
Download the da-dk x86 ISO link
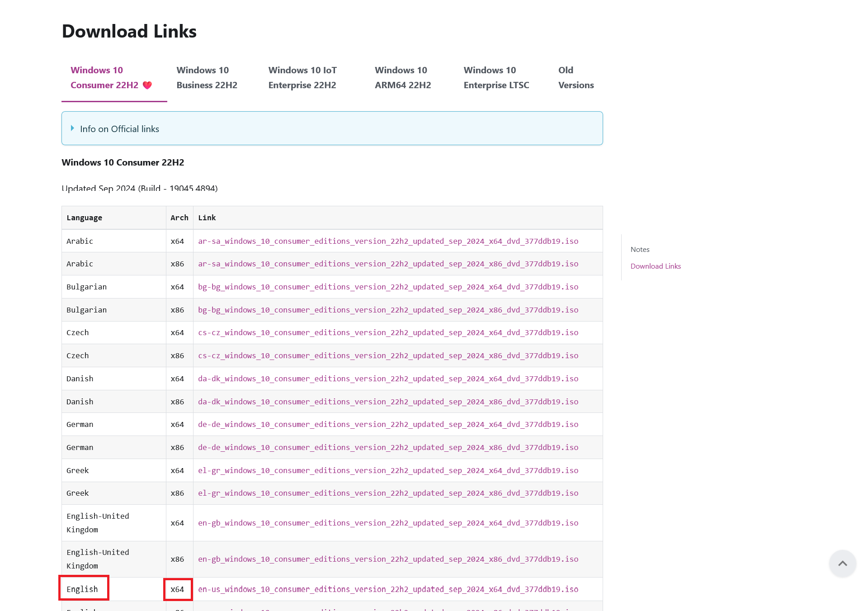[388, 402]
